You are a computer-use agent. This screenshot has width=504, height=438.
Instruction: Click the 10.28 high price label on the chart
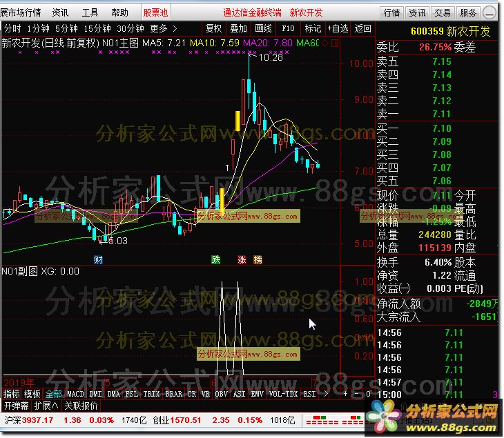pyautogui.click(x=271, y=57)
